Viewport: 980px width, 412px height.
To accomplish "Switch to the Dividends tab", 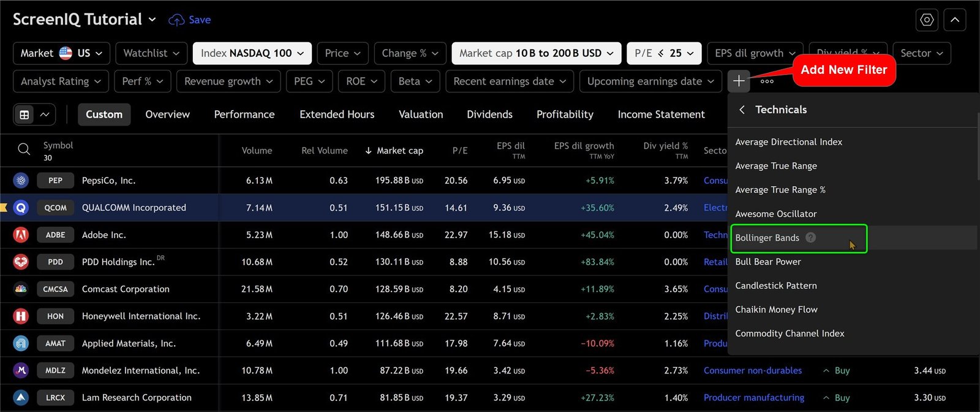I will [x=489, y=114].
